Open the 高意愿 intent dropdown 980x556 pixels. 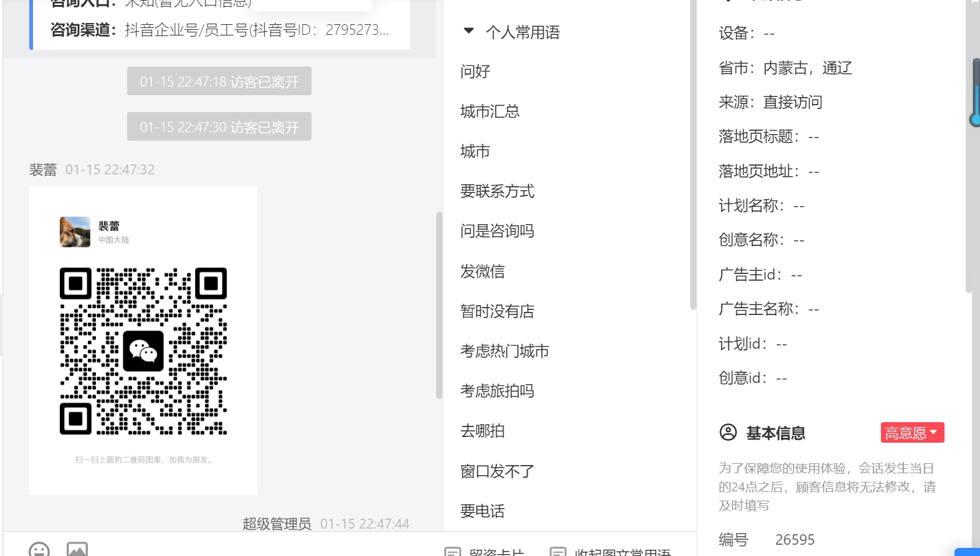pyautogui.click(x=912, y=433)
